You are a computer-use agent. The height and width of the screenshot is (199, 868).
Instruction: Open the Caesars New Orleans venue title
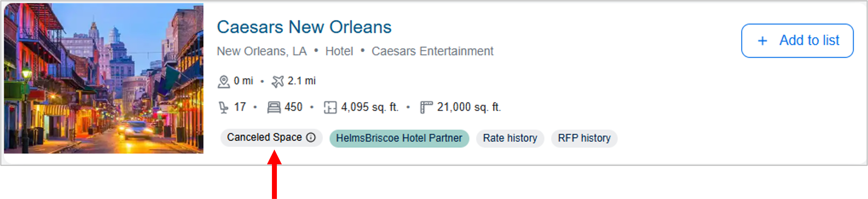coord(304,27)
